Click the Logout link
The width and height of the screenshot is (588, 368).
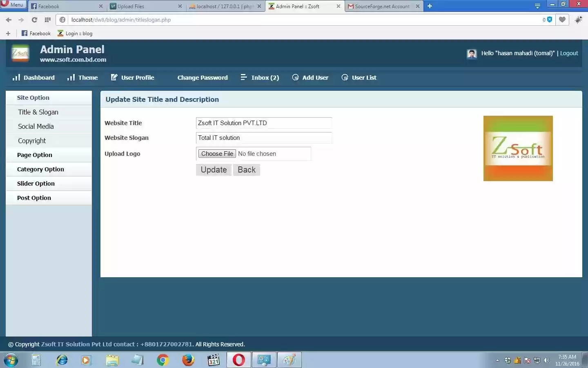(x=569, y=53)
